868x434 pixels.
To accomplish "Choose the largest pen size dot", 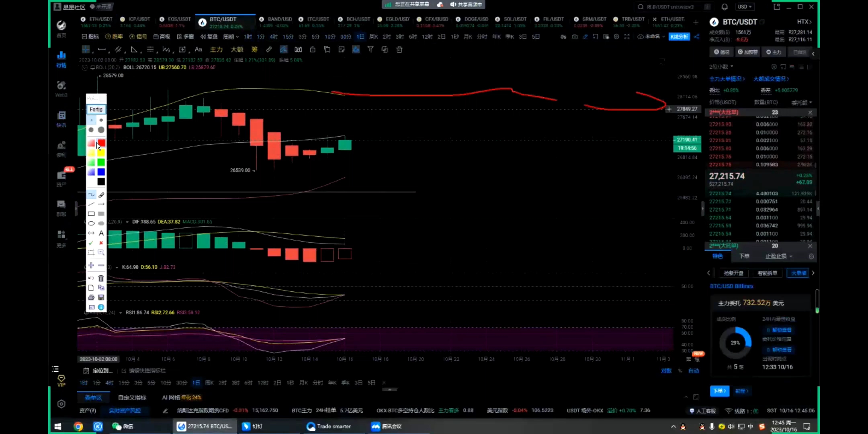I will (x=101, y=130).
